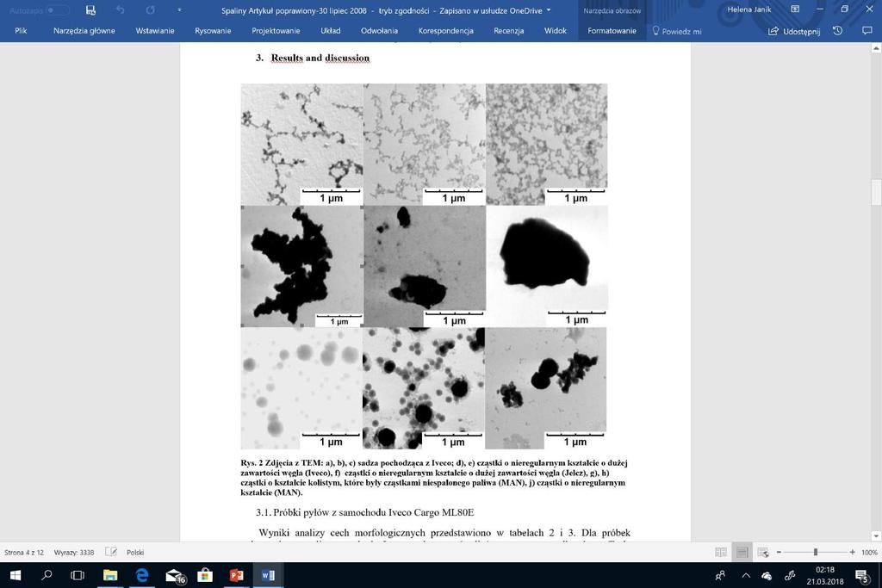Click the 100% zoom level
The image size is (882, 588).
click(x=869, y=553)
